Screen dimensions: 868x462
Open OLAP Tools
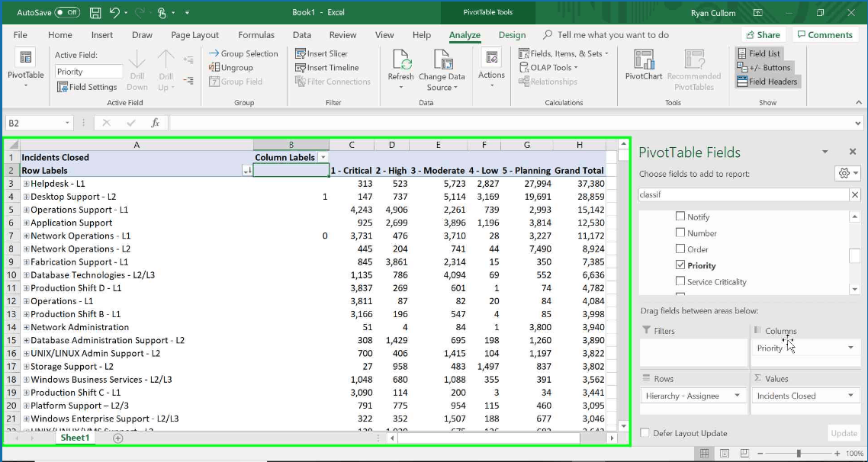click(x=548, y=68)
